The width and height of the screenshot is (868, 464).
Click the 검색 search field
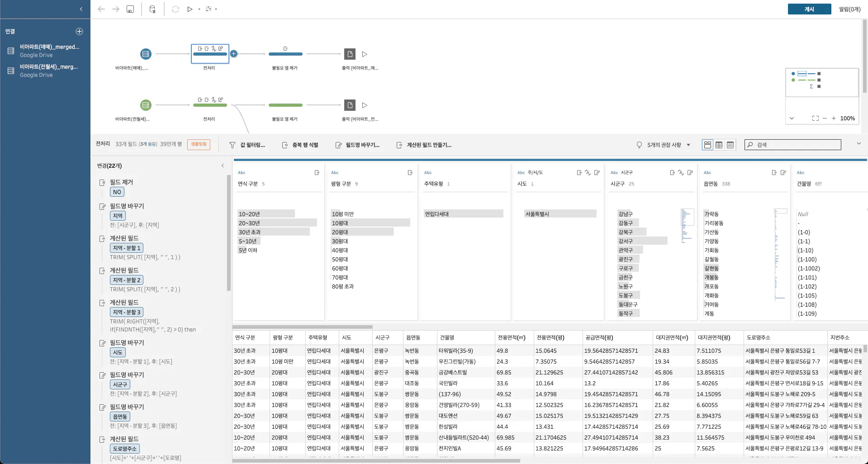point(792,145)
